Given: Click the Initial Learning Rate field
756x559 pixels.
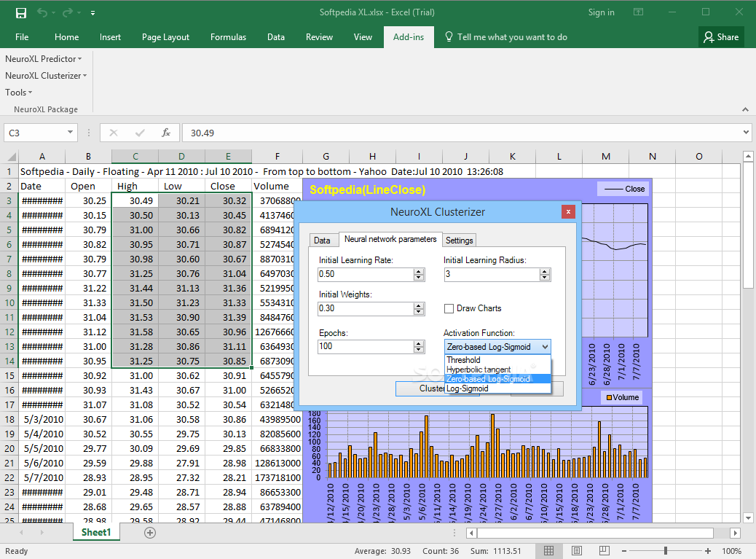Looking at the screenshot, I should [366, 274].
